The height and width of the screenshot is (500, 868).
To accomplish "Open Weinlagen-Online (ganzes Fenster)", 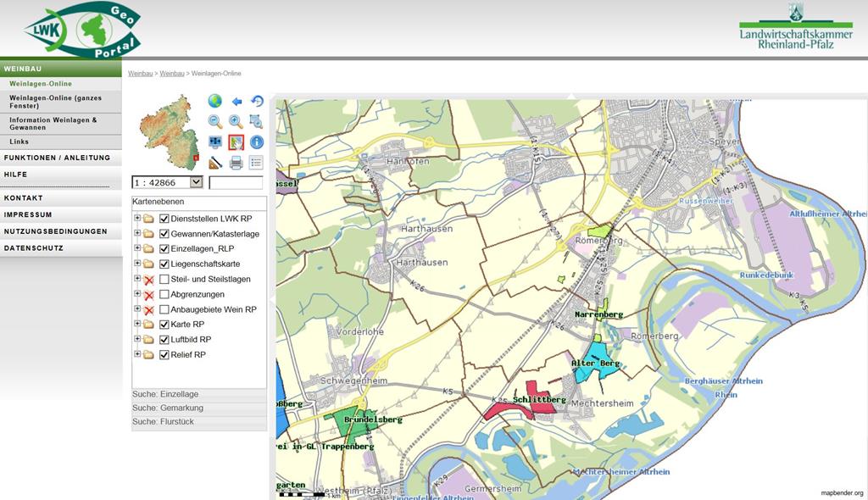I will [x=61, y=102].
